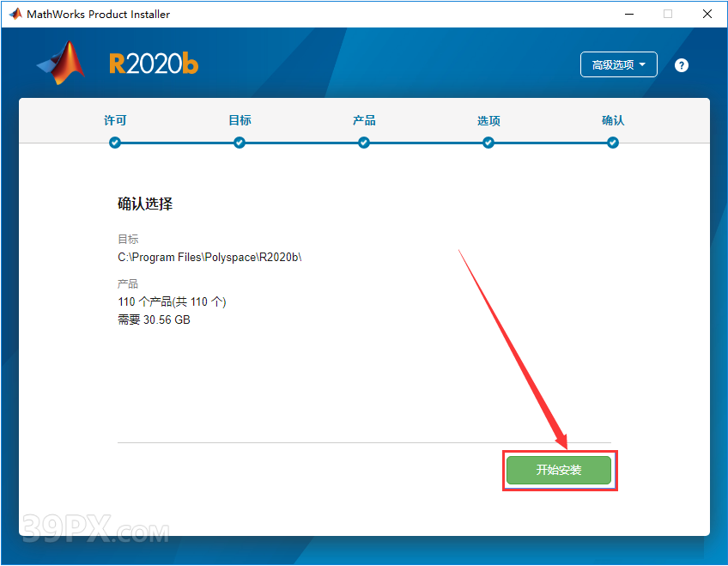Go to the 目标 step tab

(x=240, y=120)
